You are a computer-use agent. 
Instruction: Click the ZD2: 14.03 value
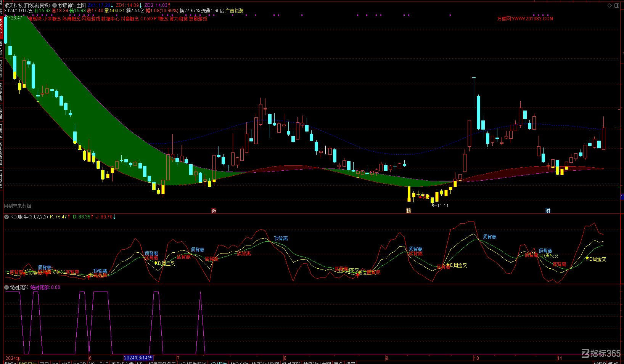(x=156, y=5)
